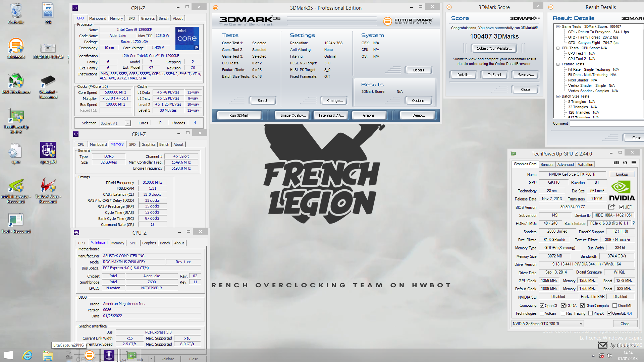Click the speaker volume tray icon
The height and width of the screenshot is (362, 644).
click(609, 356)
